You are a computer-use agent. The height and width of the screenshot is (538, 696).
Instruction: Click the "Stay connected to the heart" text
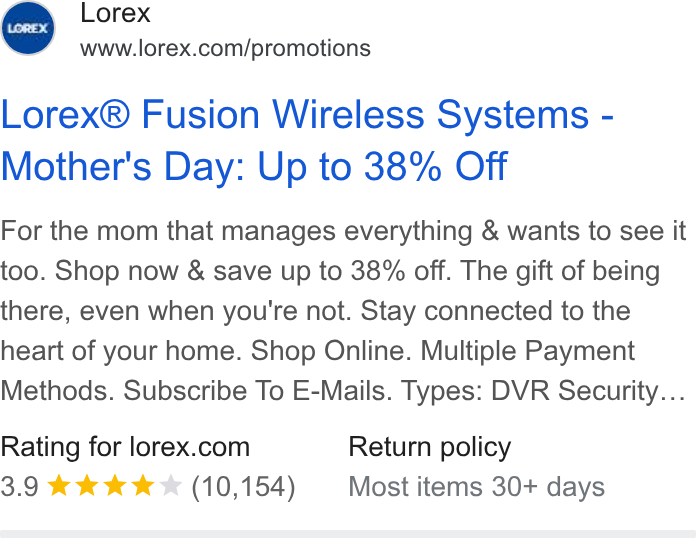315,331
